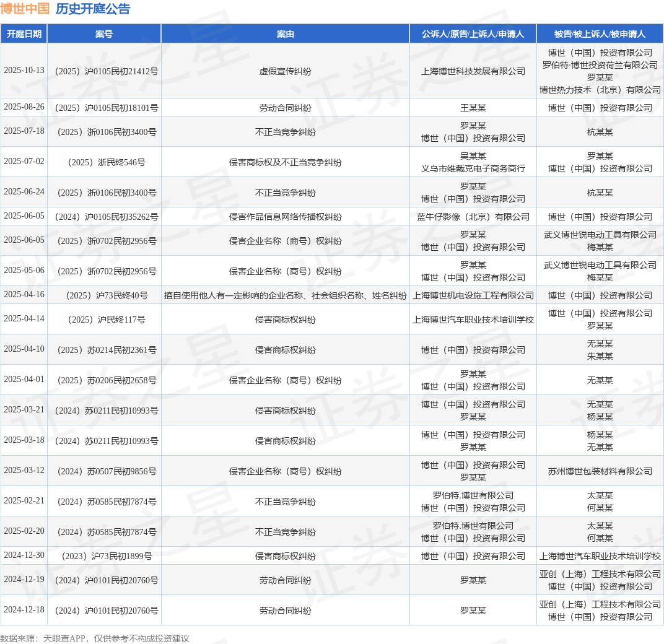Click the 被告/被上诉人/被申请人 column header

click(600, 34)
